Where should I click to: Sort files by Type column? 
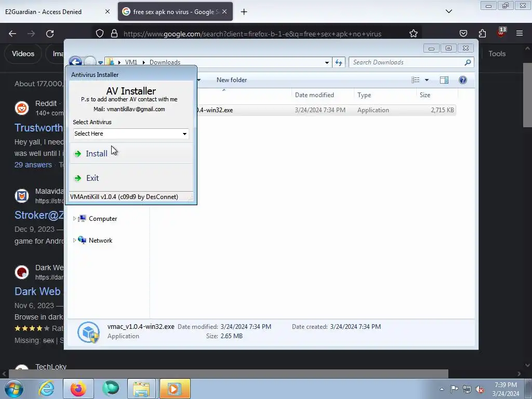tap(385, 95)
